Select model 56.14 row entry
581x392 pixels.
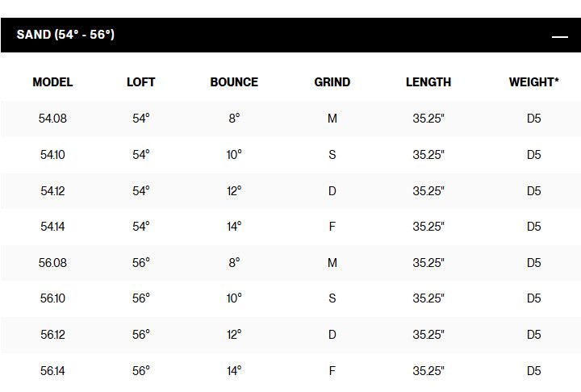coord(52,371)
